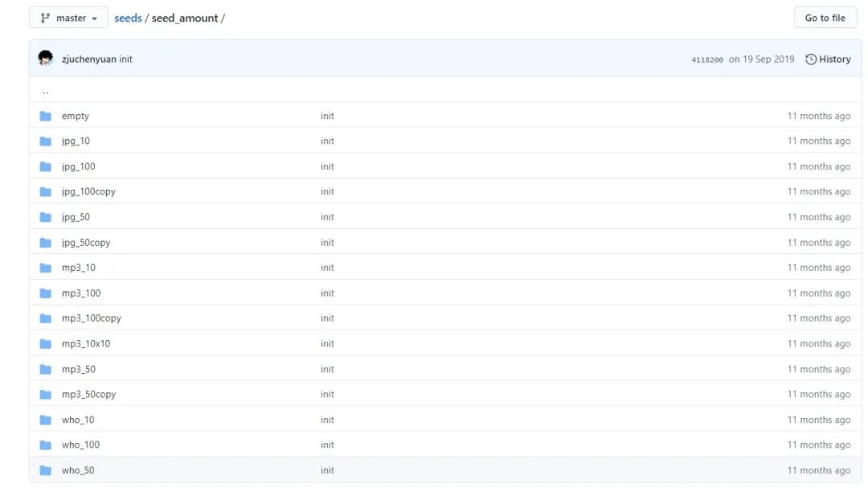Image resolution: width=868 pixels, height=496 pixels.
Task: Click the empty folder icon
Action: coord(46,116)
